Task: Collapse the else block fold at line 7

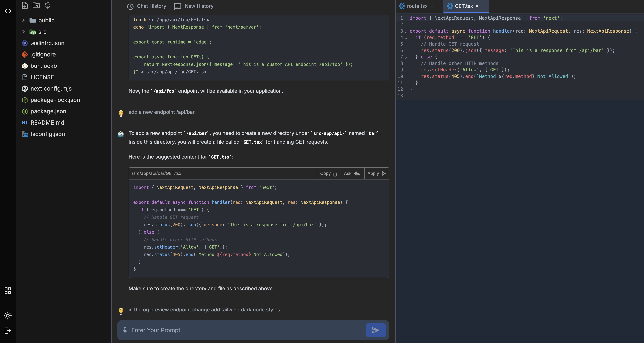Action: (406, 58)
